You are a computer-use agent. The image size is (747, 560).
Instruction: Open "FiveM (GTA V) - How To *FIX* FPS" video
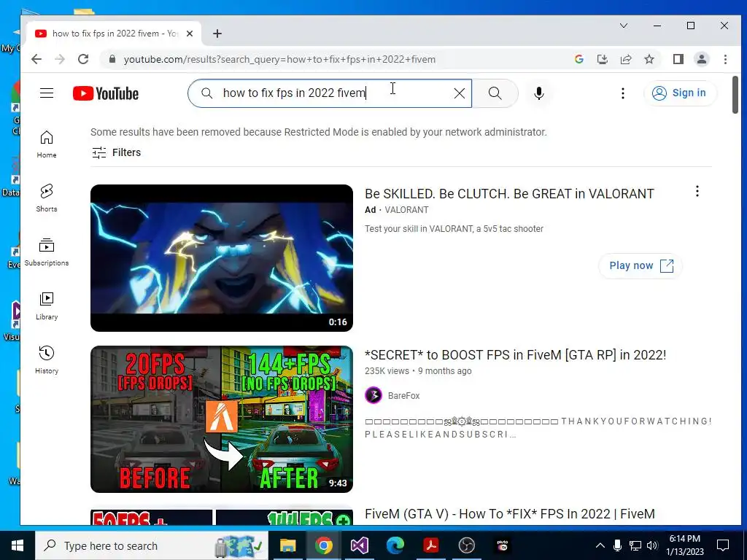coord(510,514)
